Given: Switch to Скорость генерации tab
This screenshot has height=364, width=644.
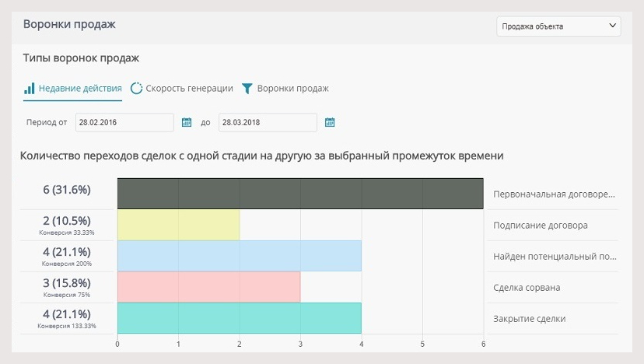Looking at the screenshot, I should pyautogui.click(x=189, y=89).
